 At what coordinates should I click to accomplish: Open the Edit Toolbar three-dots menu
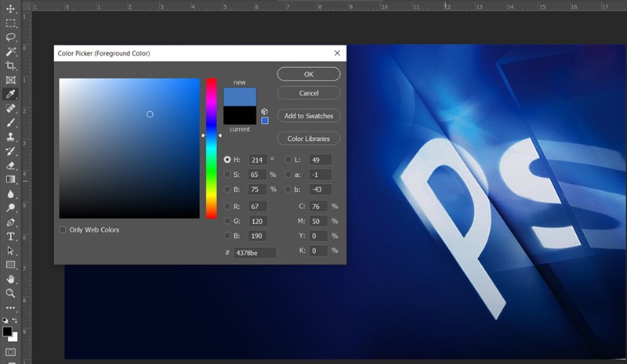[10, 308]
